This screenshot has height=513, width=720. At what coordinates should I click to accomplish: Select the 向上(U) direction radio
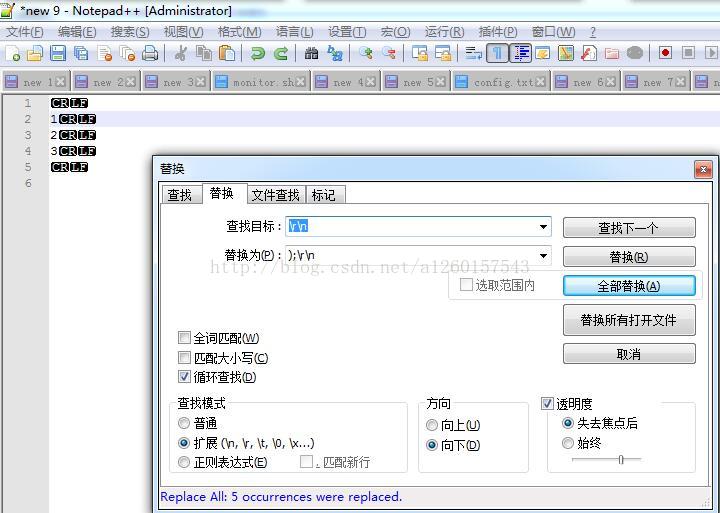432,425
